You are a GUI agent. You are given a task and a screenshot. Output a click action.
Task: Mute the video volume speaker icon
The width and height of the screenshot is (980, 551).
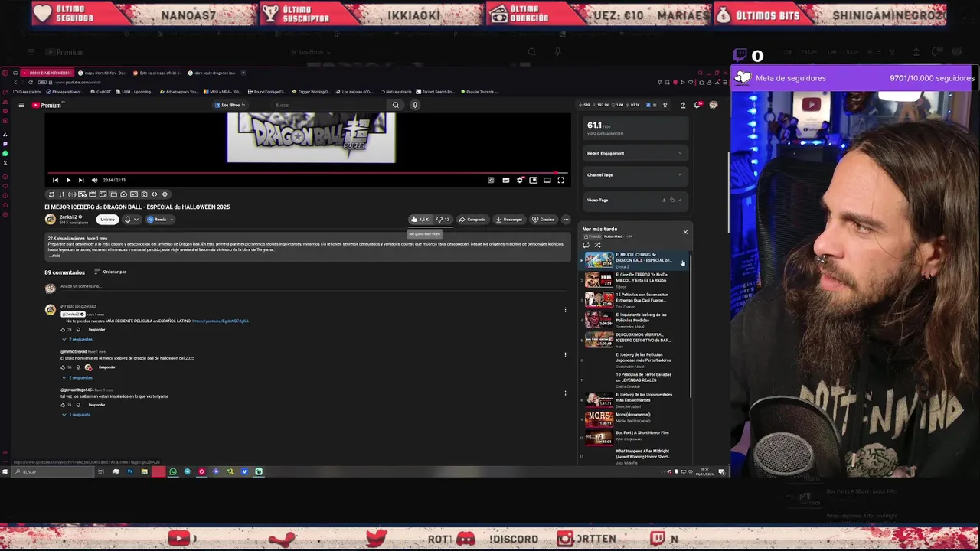click(94, 180)
